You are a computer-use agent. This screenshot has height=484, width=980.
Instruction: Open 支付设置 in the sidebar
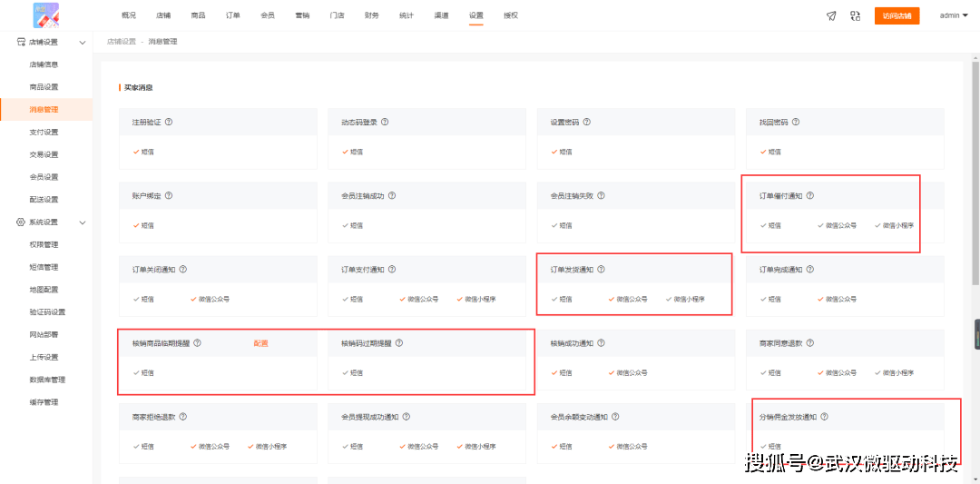[44, 132]
